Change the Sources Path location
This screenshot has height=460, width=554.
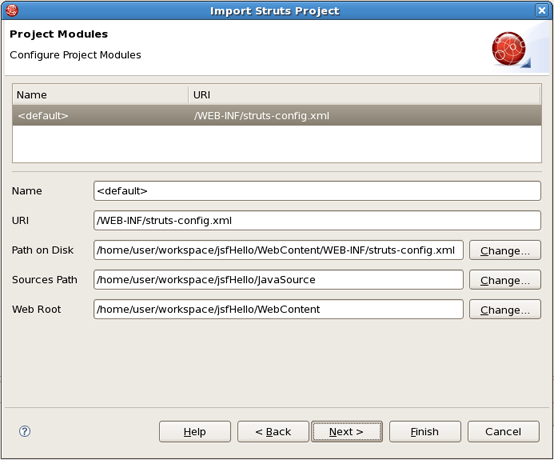tap(505, 280)
